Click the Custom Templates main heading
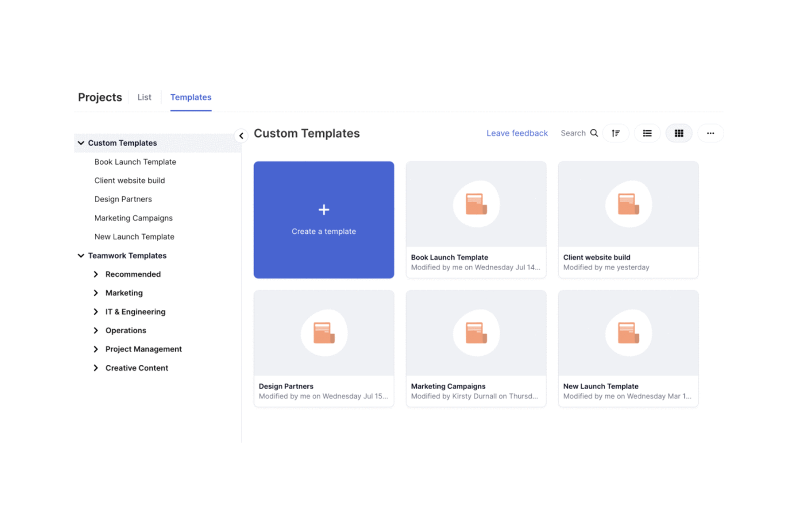This screenshot has height=532, width=798. (307, 133)
